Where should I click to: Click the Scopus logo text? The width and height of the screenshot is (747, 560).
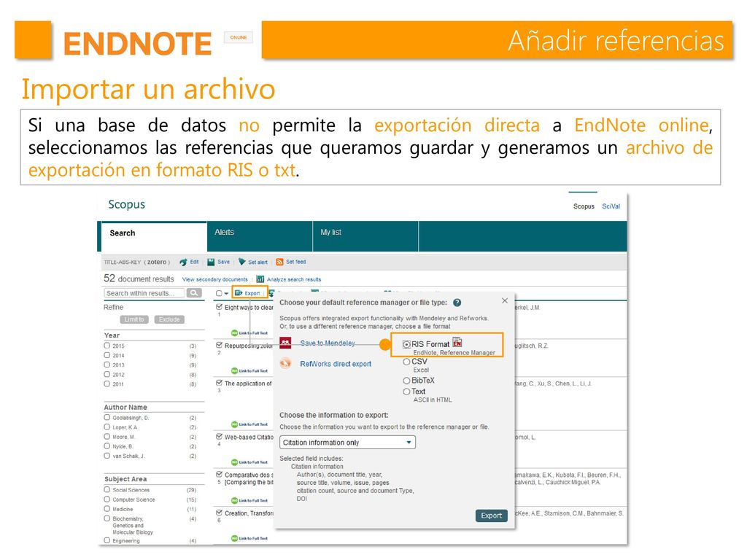127,204
